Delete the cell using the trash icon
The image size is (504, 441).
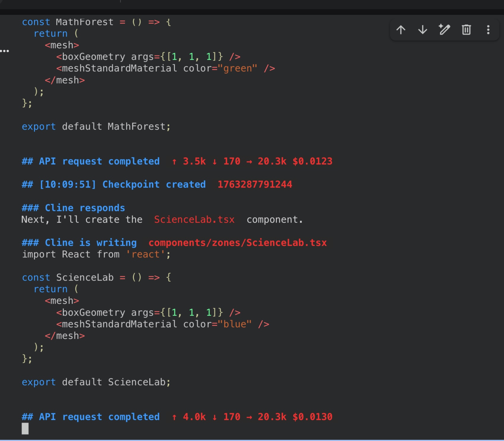click(x=466, y=30)
